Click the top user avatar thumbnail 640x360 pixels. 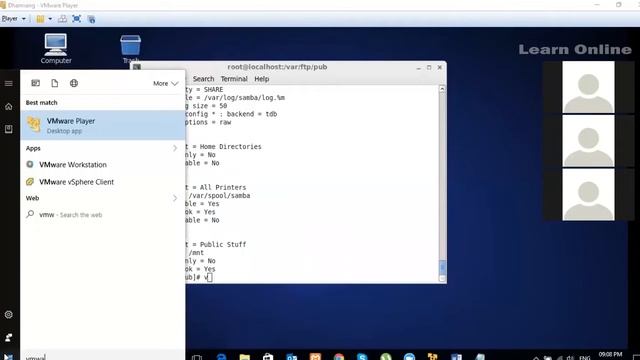[x=588, y=87]
